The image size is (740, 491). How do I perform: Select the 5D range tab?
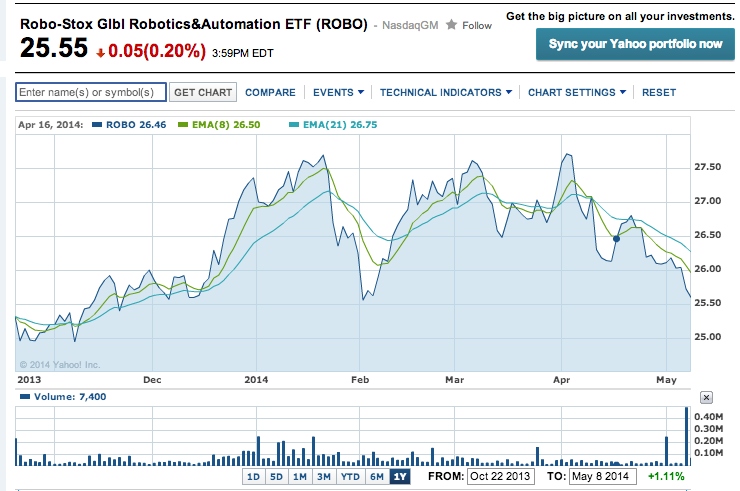pos(277,476)
